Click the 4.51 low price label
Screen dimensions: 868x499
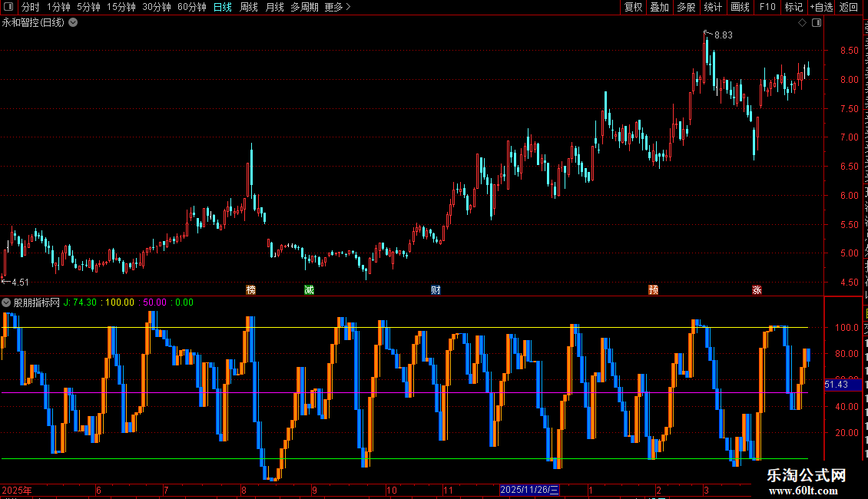click(20, 283)
